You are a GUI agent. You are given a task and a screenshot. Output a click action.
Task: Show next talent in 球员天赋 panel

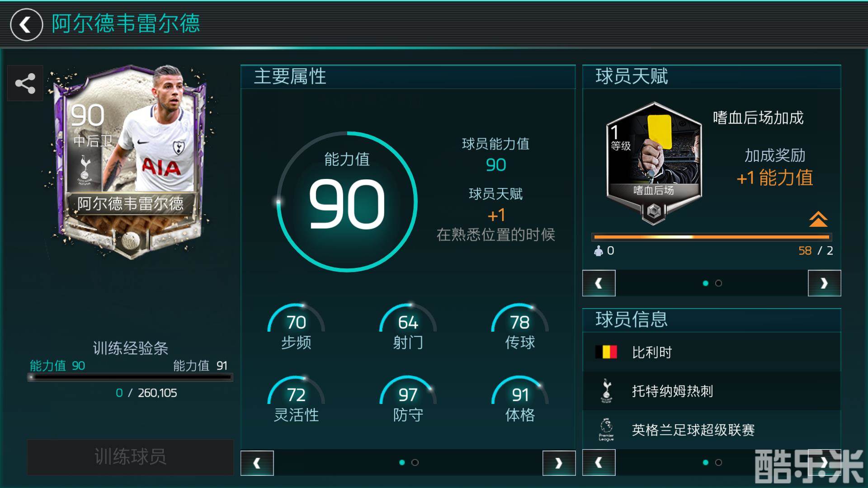point(824,283)
